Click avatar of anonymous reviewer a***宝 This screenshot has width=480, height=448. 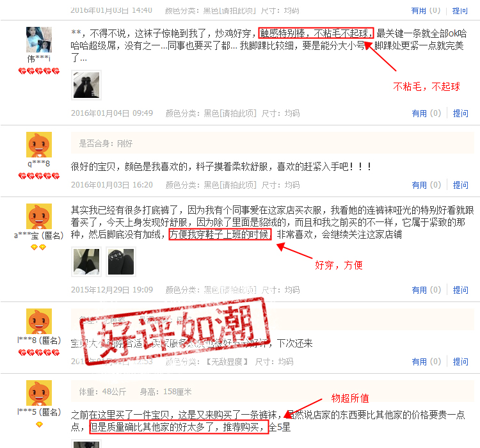(39, 216)
